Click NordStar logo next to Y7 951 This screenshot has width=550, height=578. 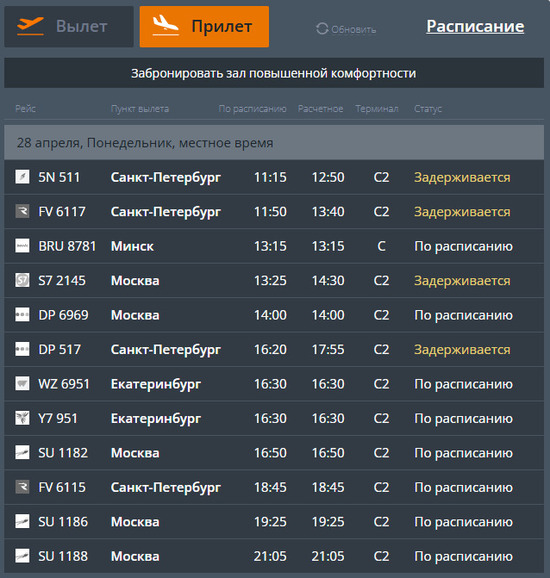22,418
